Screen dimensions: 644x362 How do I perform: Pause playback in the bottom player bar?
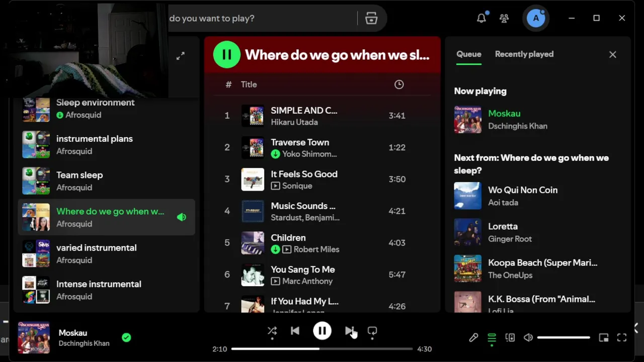point(322,331)
